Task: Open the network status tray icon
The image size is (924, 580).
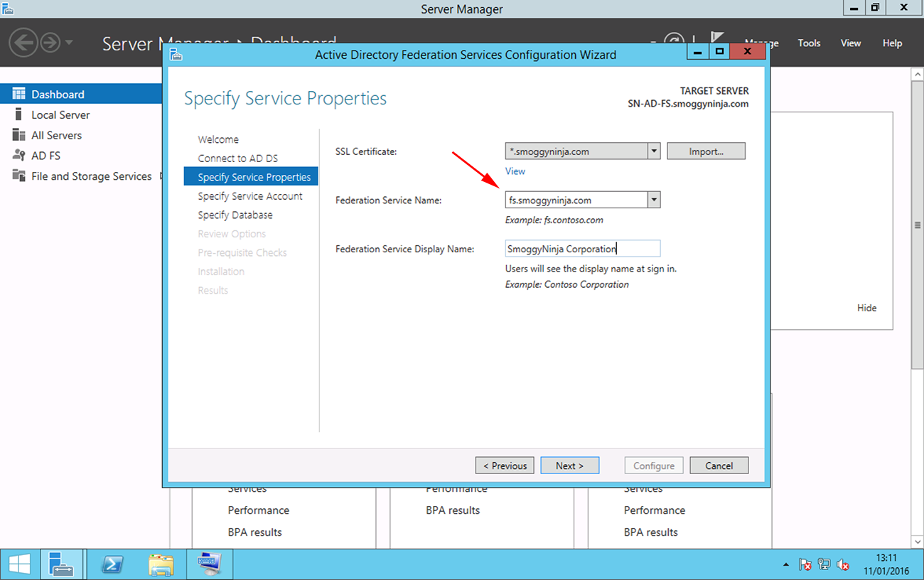Action: (824, 564)
